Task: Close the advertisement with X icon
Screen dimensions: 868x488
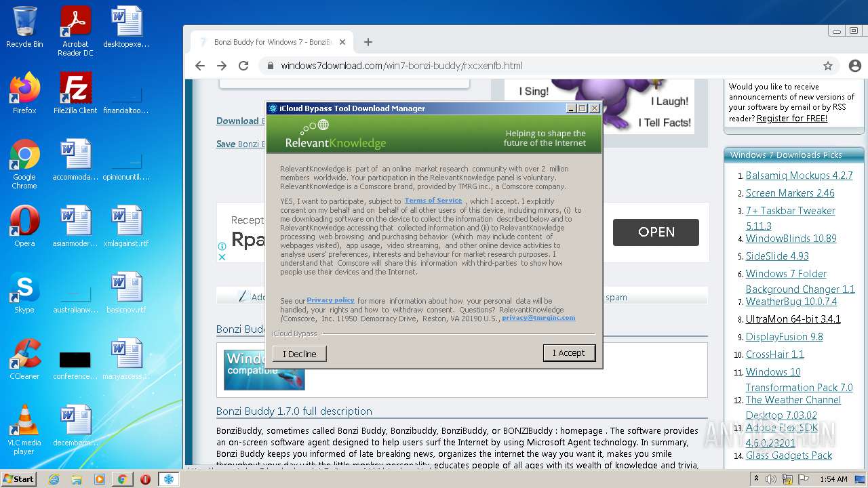Action: pos(222,257)
